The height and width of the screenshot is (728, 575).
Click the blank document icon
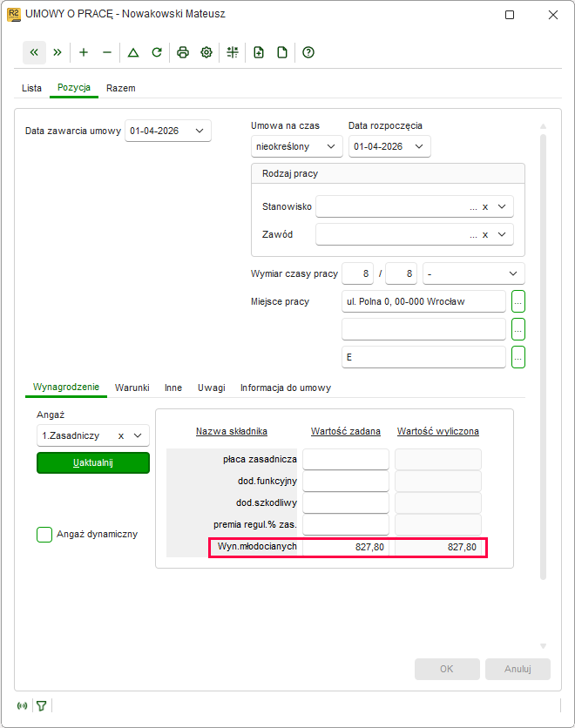click(x=282, y=52)
